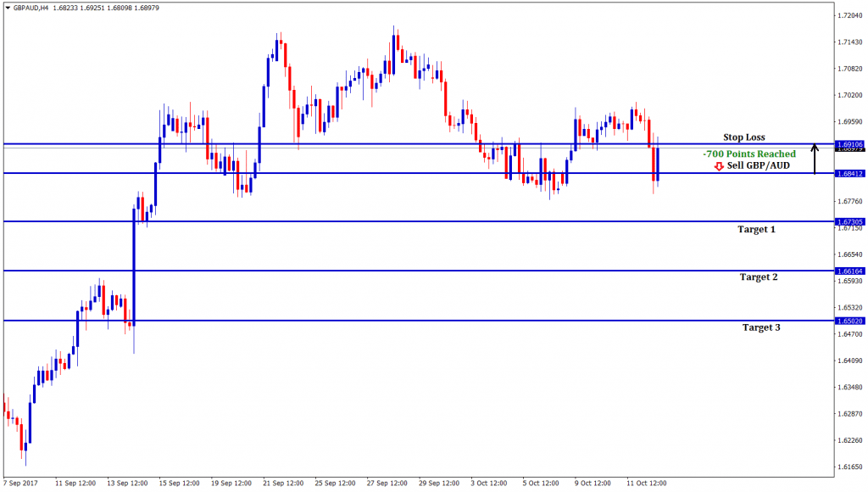
Task: Click the '11 Oct 12:00' time label
Action: pos(647,484)
